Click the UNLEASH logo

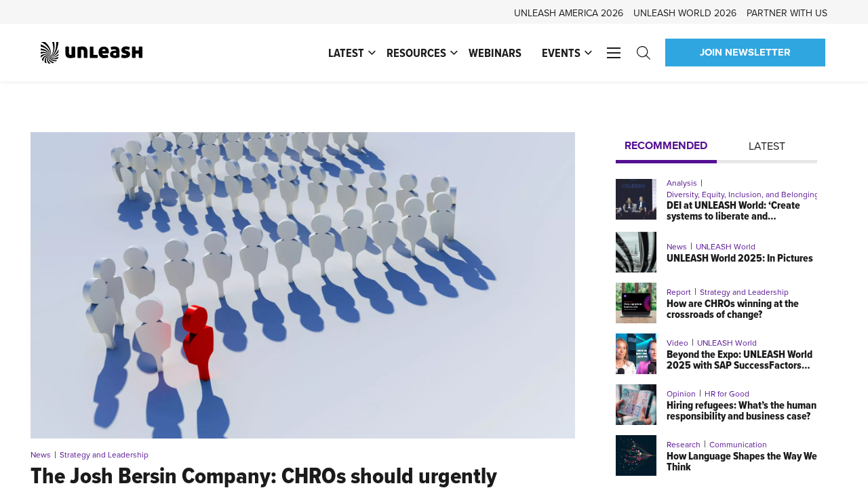click(92, 53)
